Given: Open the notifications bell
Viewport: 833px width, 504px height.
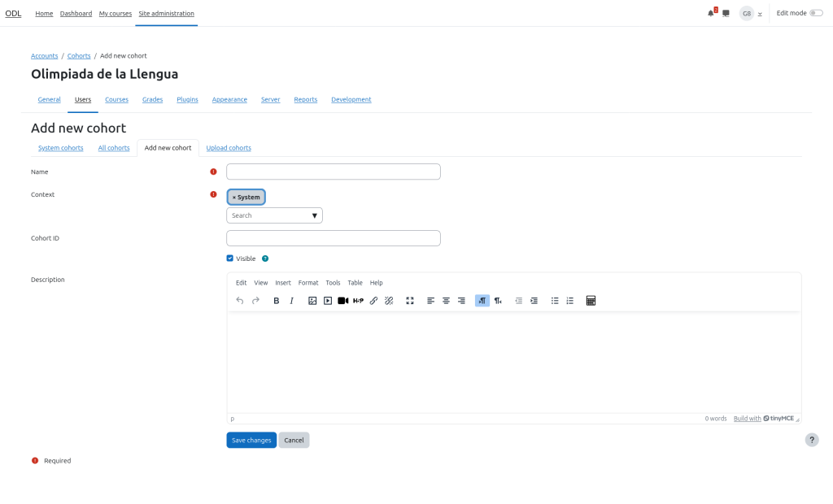Looking at the screenshot, I should (710, 14).
